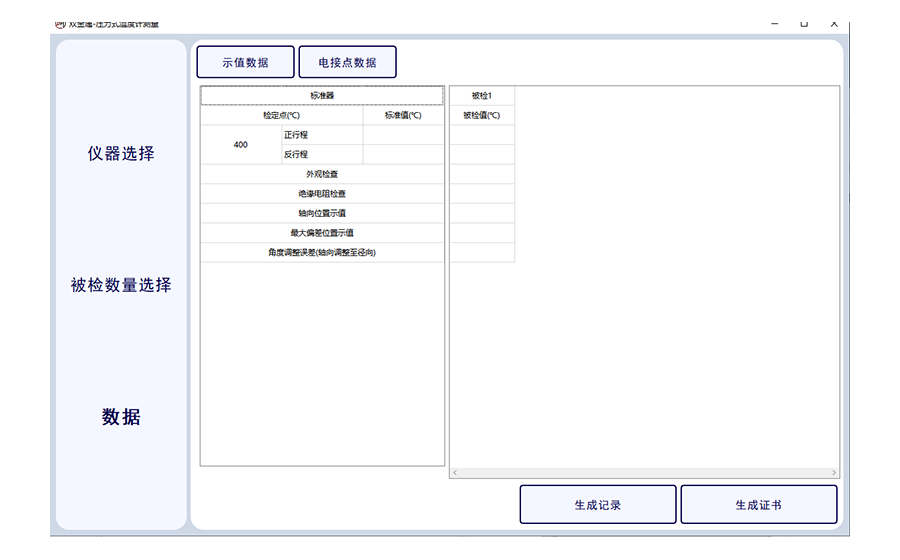Maximize the application window
900x560 pixels.
[804, 23]
